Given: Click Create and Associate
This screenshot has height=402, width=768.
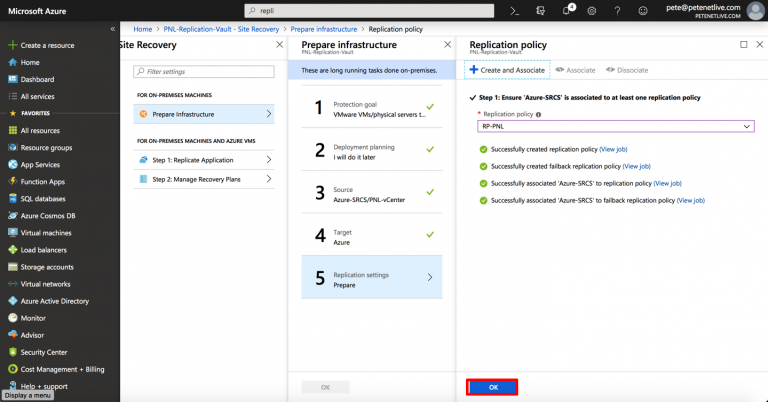Looking at the screenshot, I should point(507,70).
